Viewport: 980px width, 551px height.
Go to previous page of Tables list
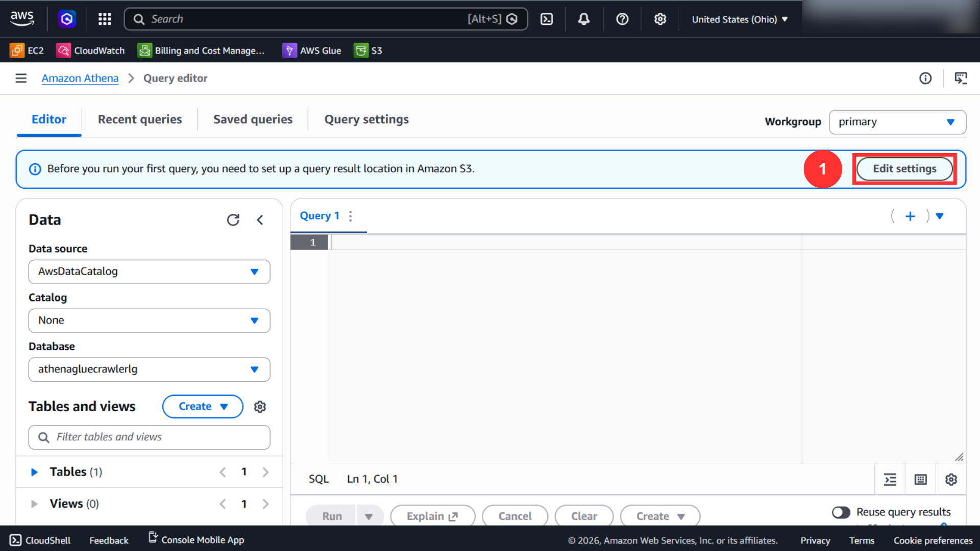(223, 472)
